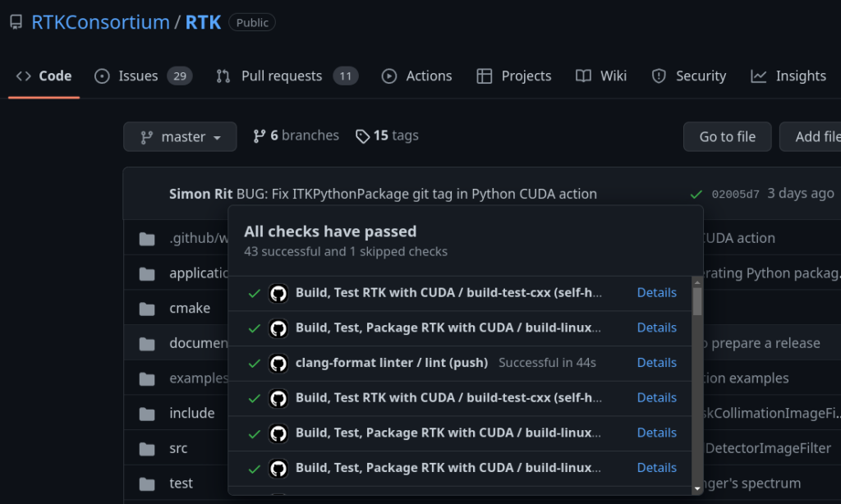Click the folder icon next to cmake
Viewport: 841px width, 504px height.
(x=147, y=308)
